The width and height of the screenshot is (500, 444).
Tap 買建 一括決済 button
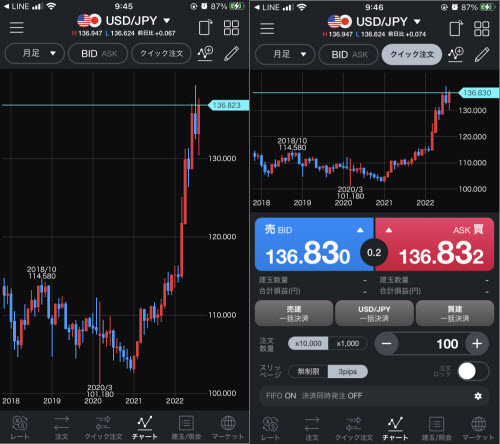click(x=455, y=313)
